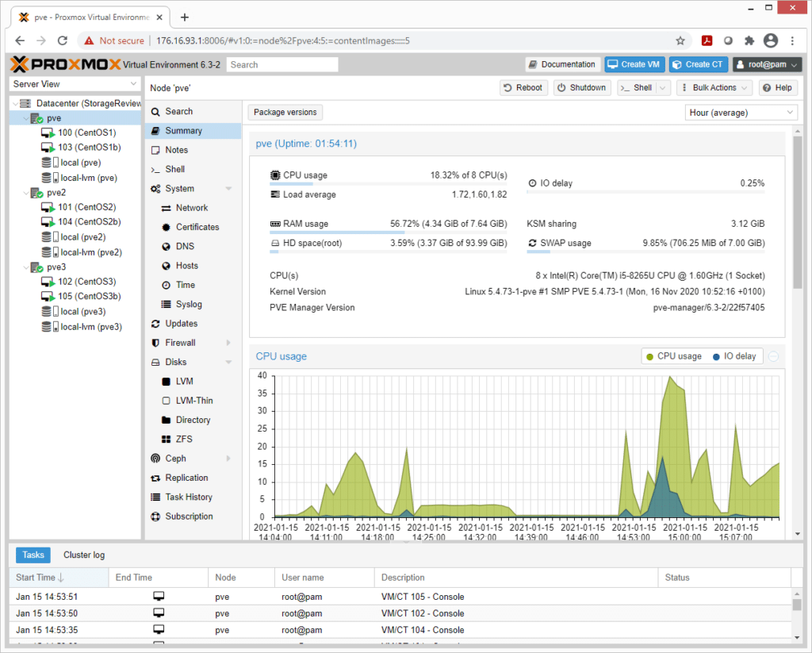This screenshot has height=653, width=812.
Task: Open local (pve) storage
Action: tap(80, 163)
